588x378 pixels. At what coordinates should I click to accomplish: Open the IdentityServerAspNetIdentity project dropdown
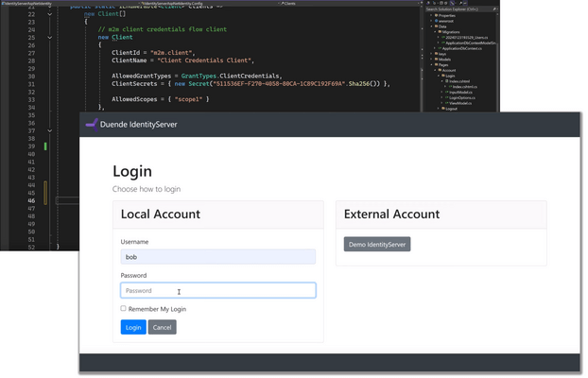[70, 3]
